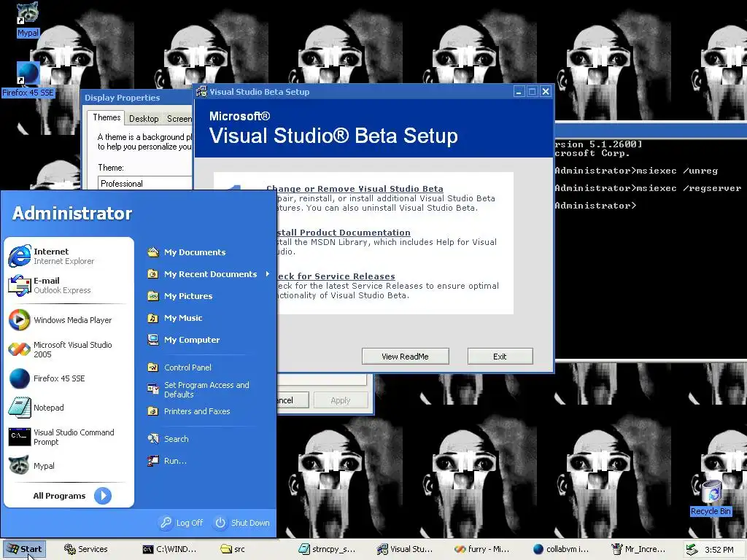Open My Documents folder
747x560 pixels.
pos(187,252)
